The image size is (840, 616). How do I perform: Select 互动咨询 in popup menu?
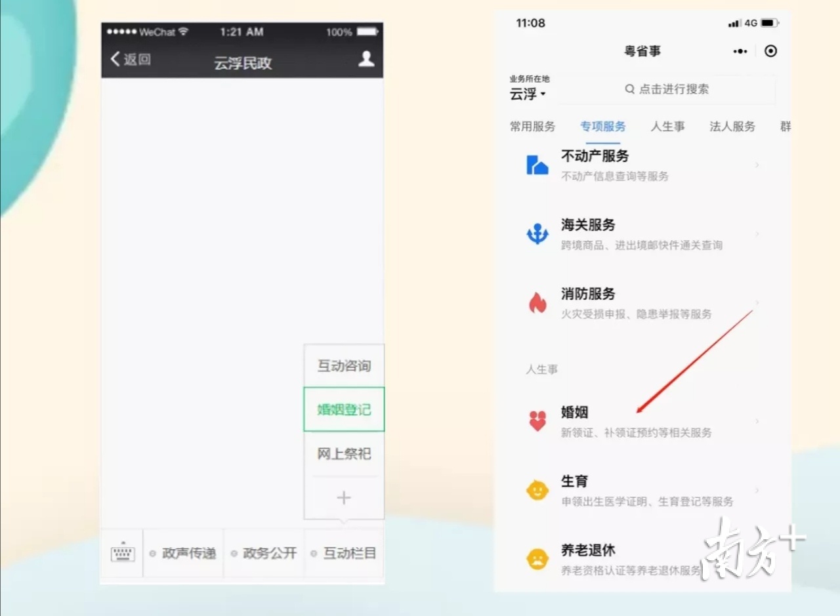click(x=344, y=366)
